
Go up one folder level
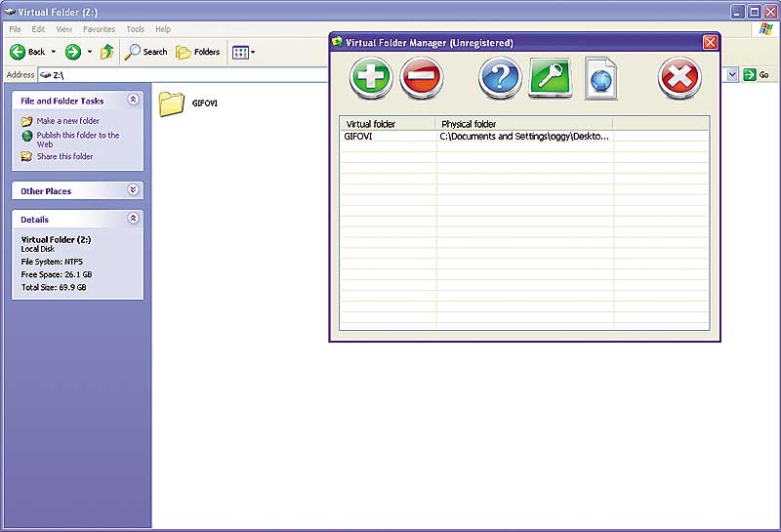click(106, 52)
